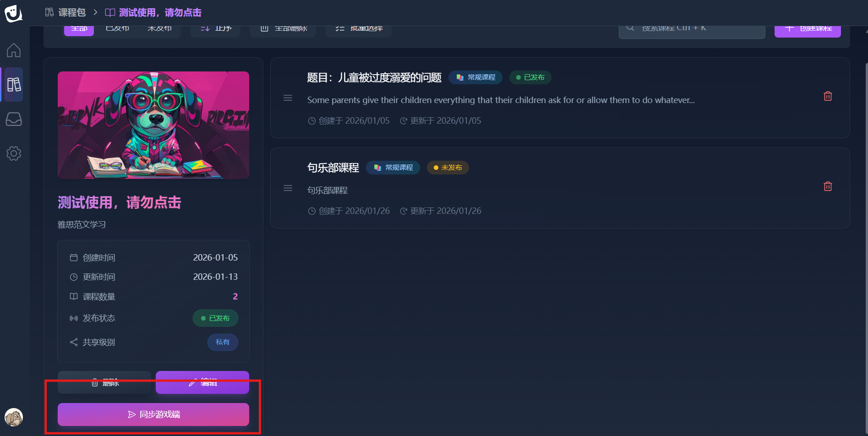Go to 课程包 in the breadcrumb

pos(66,12)
